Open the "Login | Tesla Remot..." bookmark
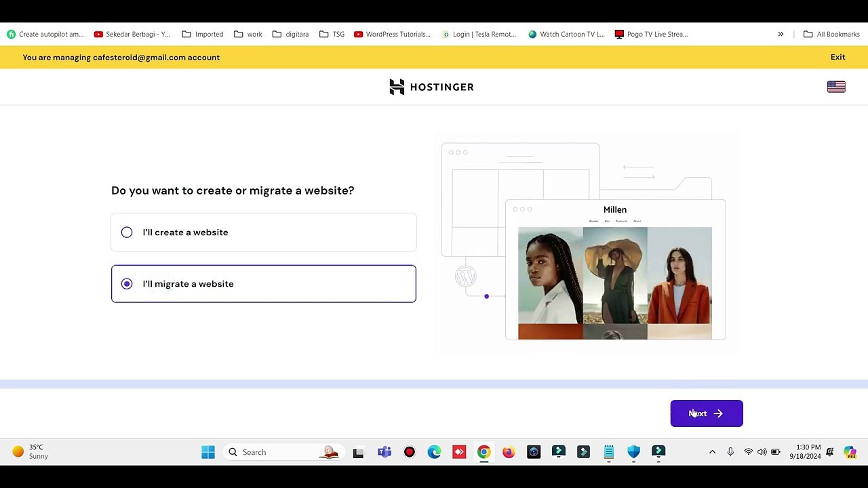The image size is (868, 488). [479, 34]
